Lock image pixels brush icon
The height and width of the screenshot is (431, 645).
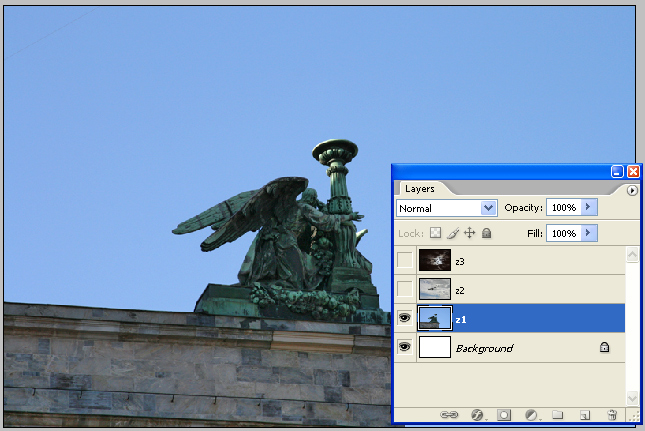[x=453, y=233]
